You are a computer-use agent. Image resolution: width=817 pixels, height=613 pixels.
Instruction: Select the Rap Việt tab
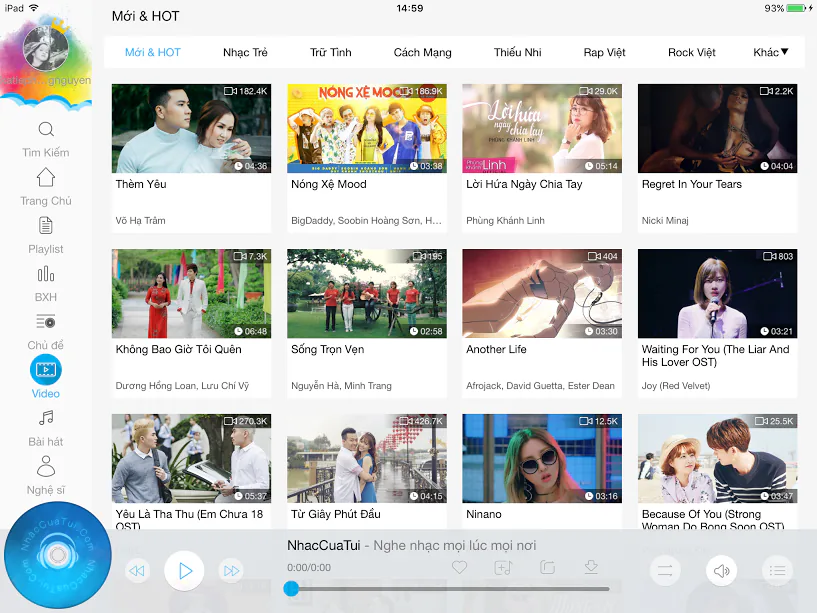604,52
